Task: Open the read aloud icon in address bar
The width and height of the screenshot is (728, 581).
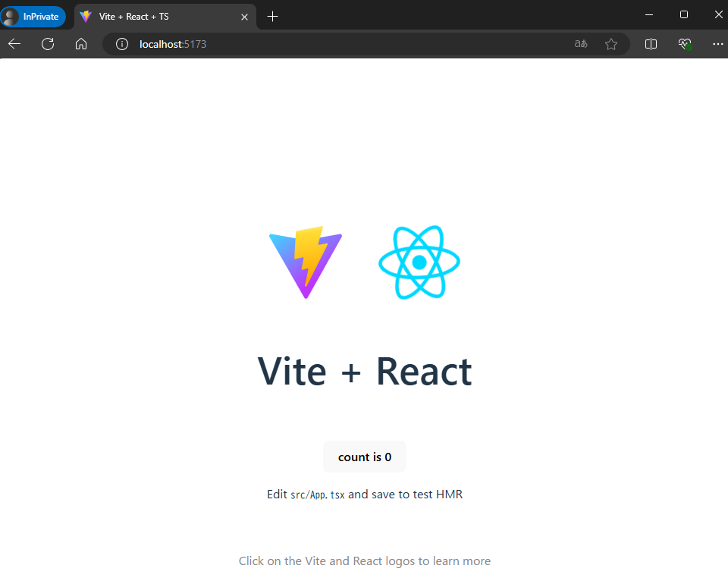Action: click(x=580, y=44)
